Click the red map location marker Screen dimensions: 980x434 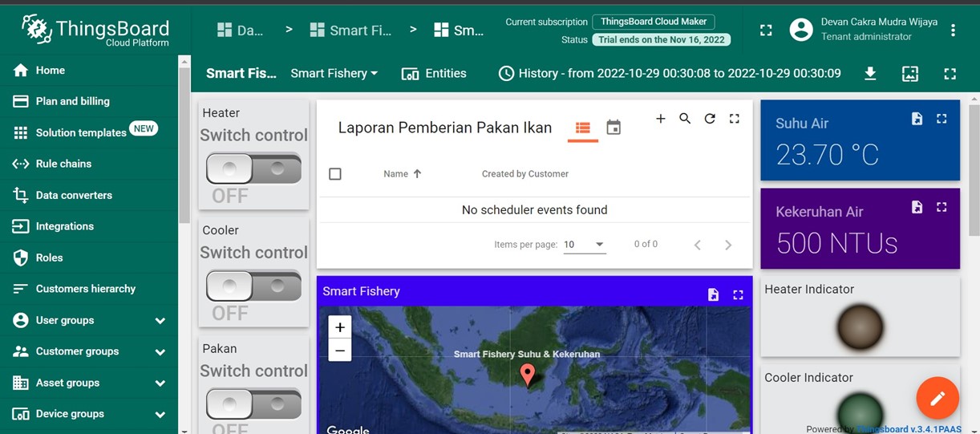pos(528,375)
